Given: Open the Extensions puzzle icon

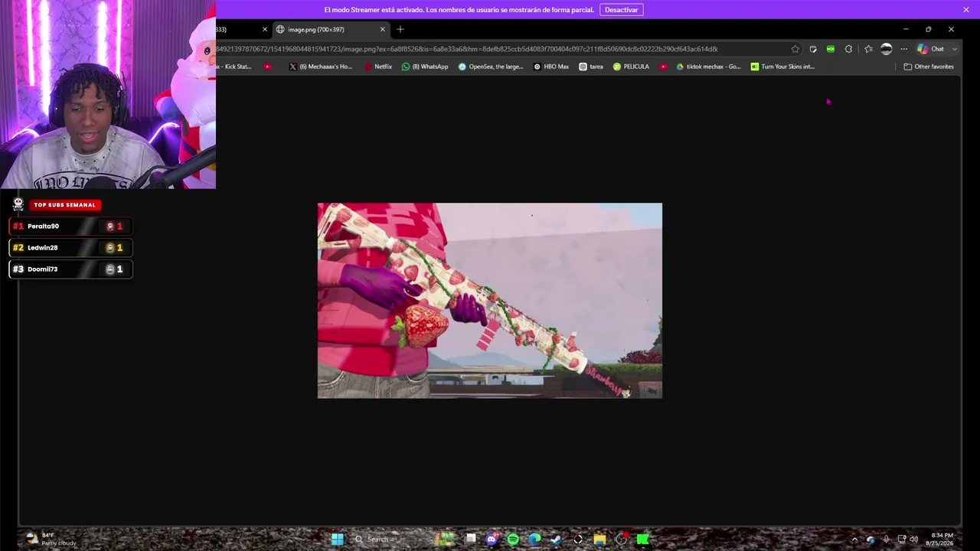Looking at the screenshot, I should click(x=848, y=49).
